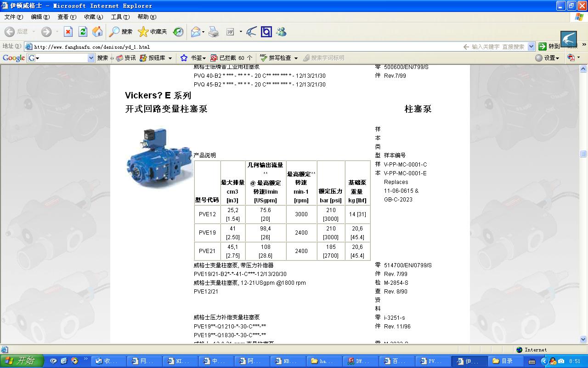
Task: Print the page with printer icon
Action: coord(214,32)
